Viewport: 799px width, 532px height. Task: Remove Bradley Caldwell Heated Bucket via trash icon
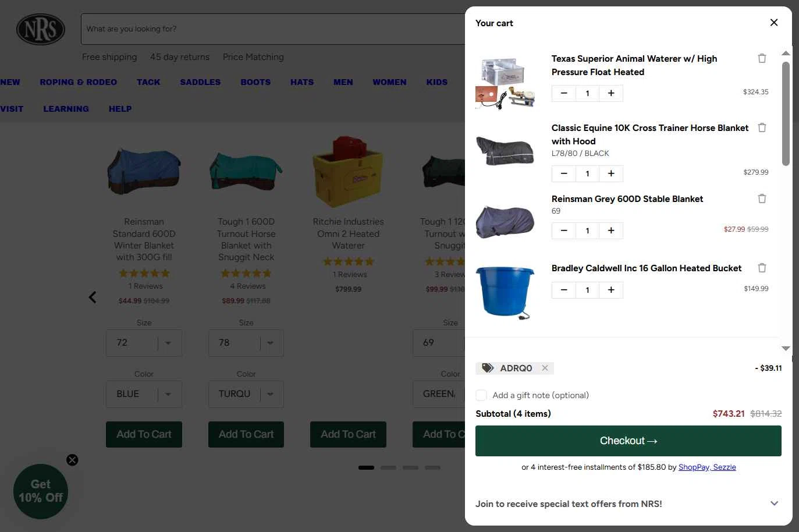point(762,268)
